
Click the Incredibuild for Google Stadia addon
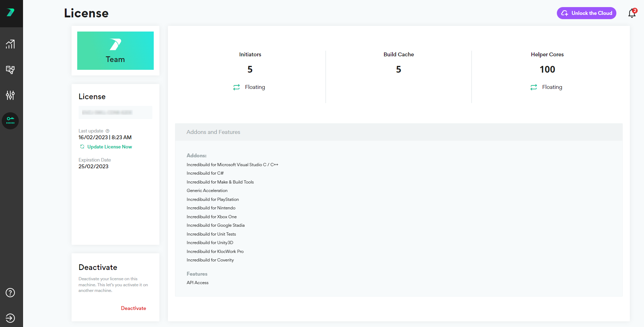(216, 225)
